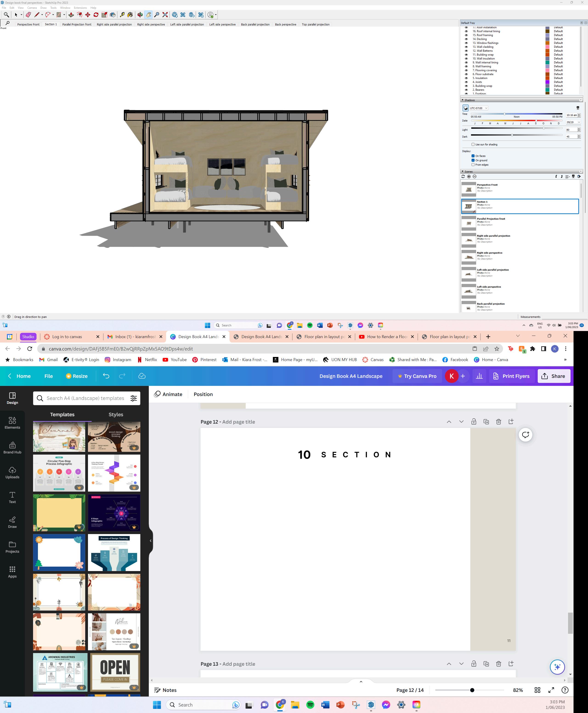Select the Tape Measure tool
588x713 pixels.
coord(122,15)
